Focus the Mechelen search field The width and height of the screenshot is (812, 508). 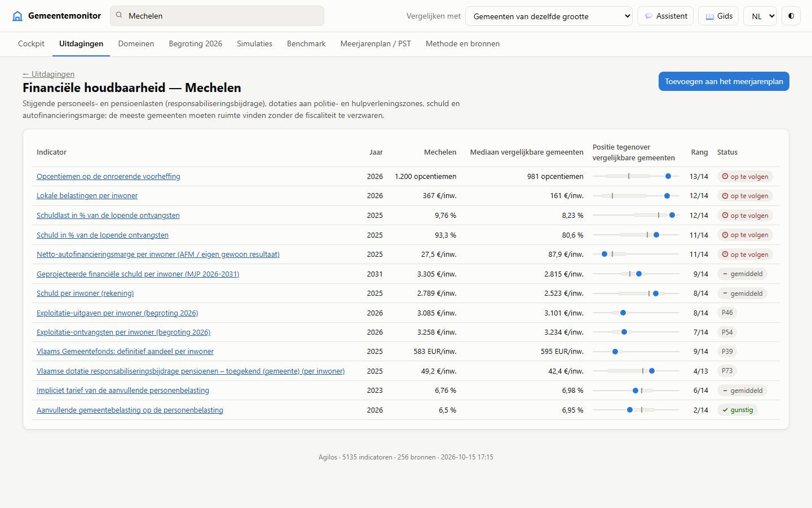coord(217,16)
